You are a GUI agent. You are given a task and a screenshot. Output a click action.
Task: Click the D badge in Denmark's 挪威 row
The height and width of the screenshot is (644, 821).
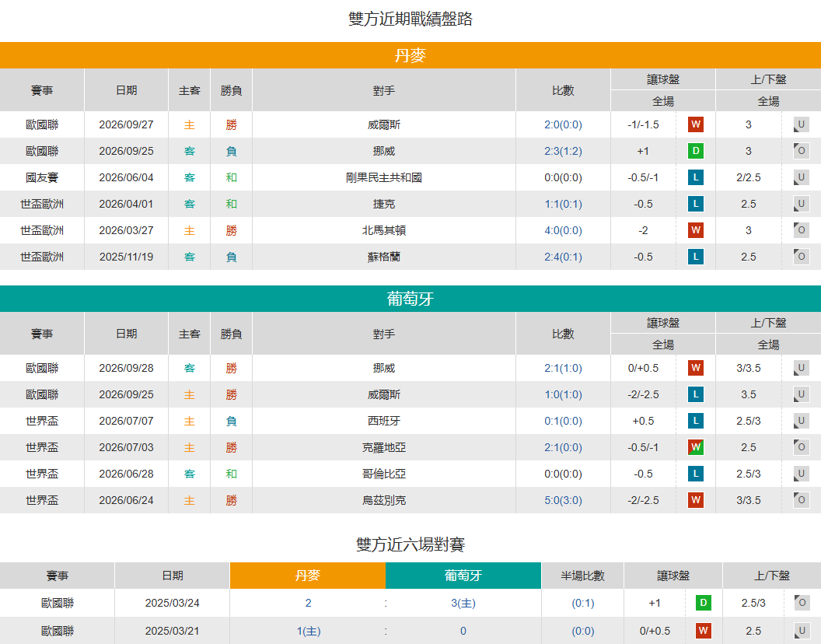tap(695, 151)
